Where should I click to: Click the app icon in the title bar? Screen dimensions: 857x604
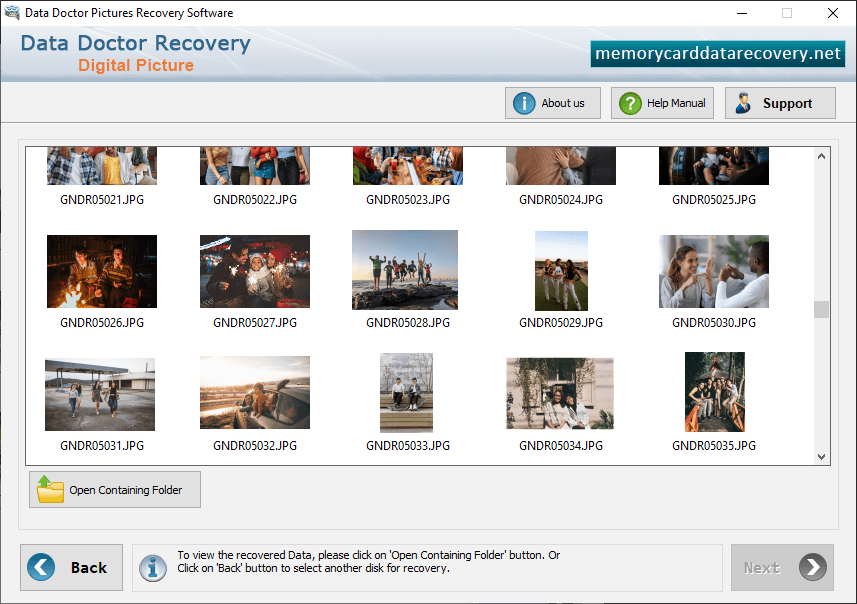pyautogui.click(x=12, y=12)
